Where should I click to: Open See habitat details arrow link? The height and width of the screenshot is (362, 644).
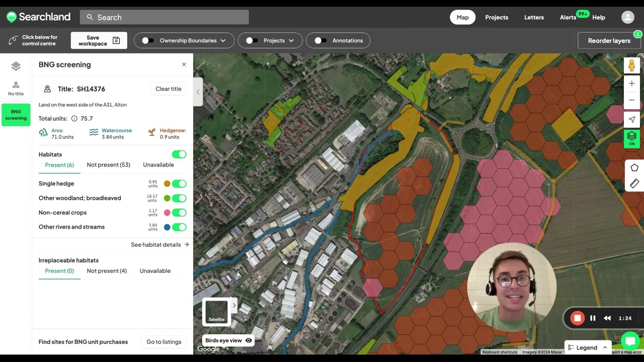(160, 245)
